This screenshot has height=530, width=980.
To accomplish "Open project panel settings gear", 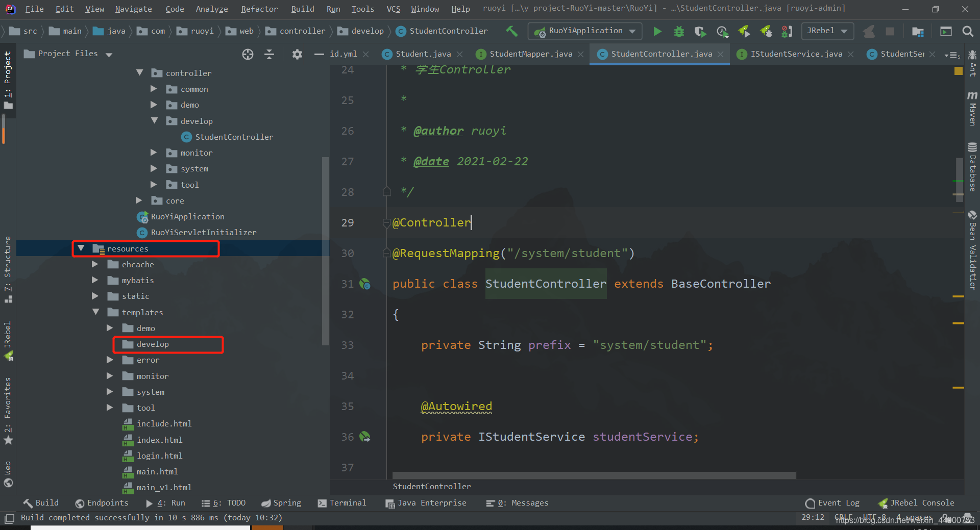I will pyautogui.click(x=297, y=54).
